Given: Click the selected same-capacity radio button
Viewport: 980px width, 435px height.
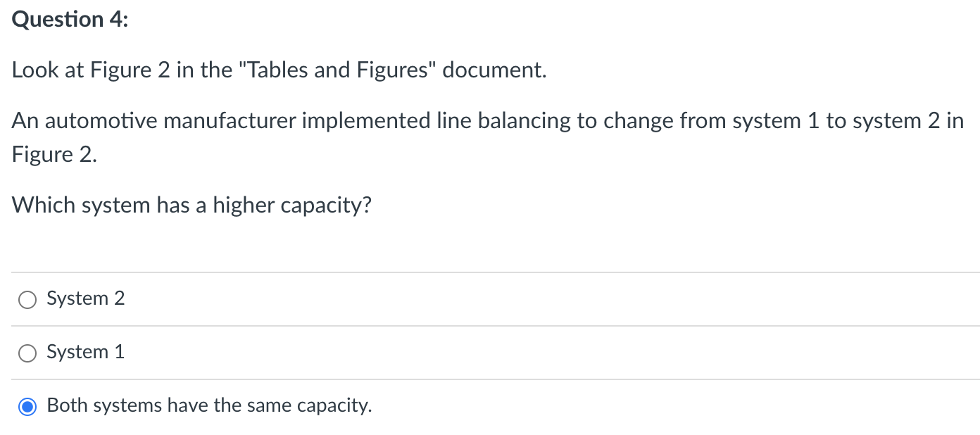Looking at the screenshot, I should coord(27,407).
